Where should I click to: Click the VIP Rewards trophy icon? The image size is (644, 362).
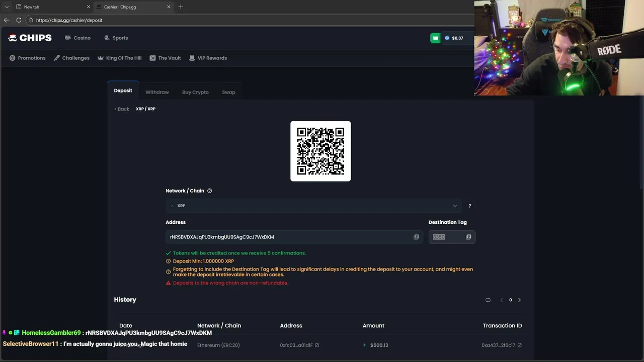[192, 58]
